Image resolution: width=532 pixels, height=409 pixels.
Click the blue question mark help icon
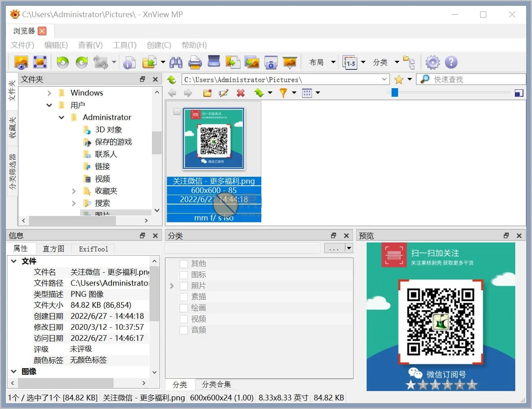click(x=451, y=62)
